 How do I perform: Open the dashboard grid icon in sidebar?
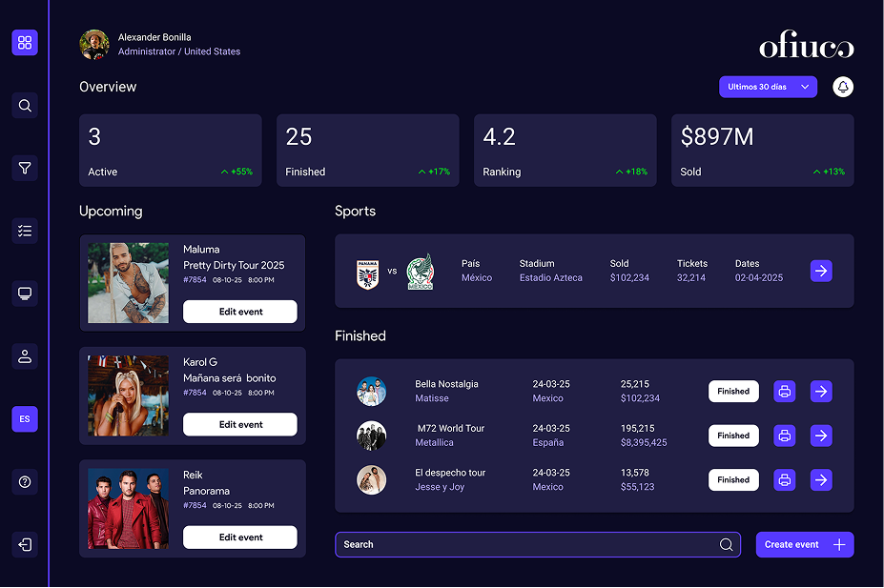tap(25, 43)
